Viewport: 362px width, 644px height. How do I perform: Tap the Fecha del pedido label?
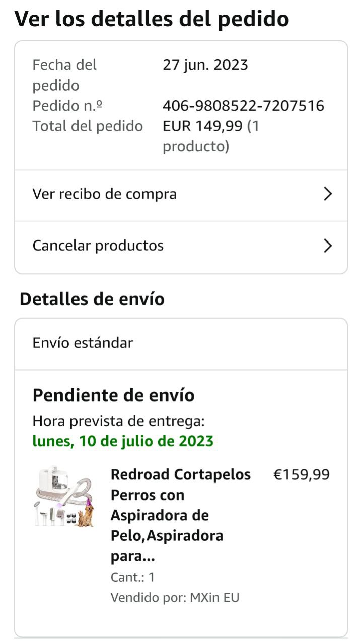tap(64, 75)
